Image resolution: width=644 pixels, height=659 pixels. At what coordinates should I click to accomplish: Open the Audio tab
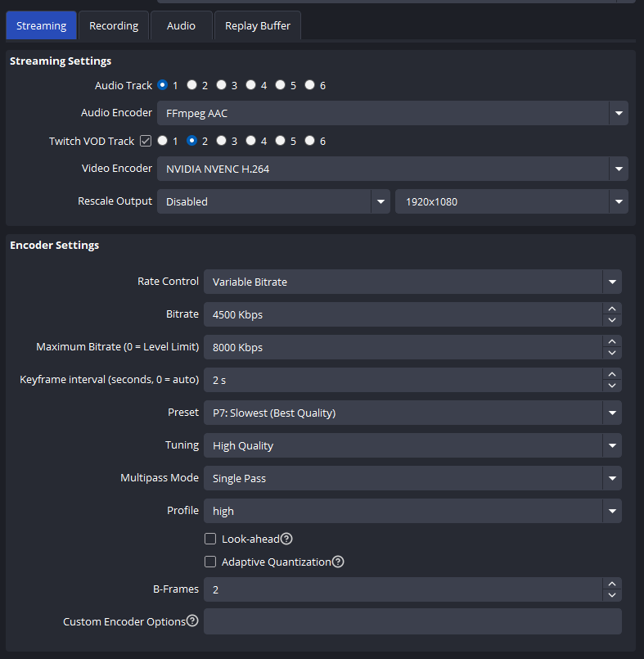181,25
